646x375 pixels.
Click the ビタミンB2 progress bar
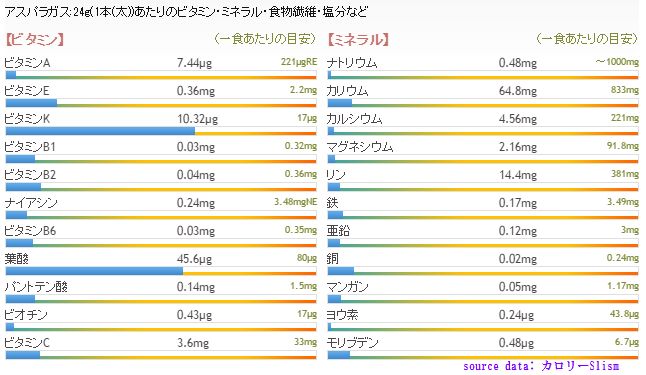pos(161,188)
